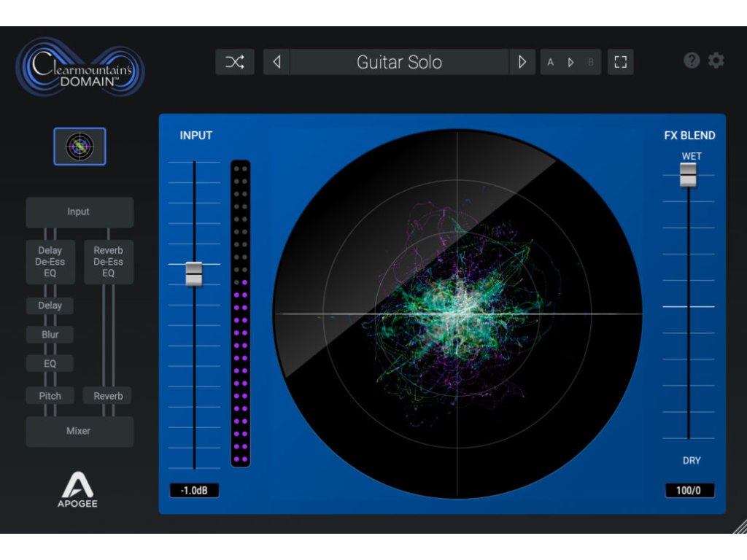Open help via question mark icon
Image resolution: width=747 pixels, height=560 pixels.
(692, 61)
